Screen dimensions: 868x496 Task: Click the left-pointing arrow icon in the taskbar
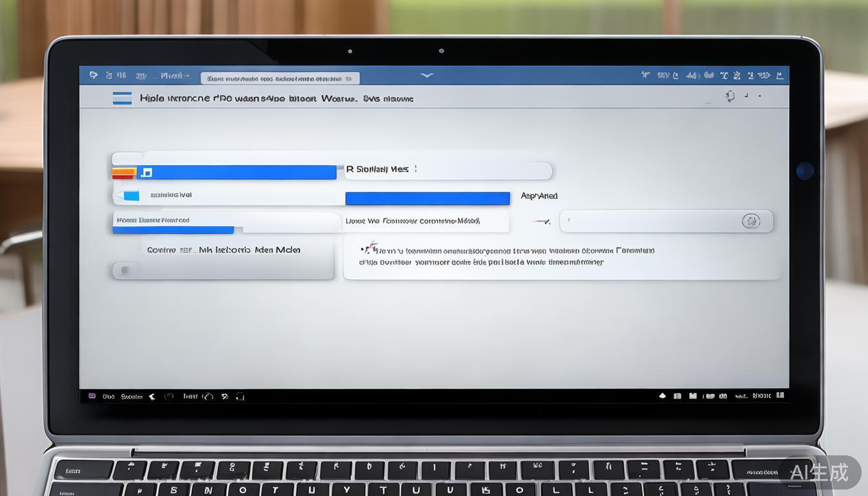[152, 397]
